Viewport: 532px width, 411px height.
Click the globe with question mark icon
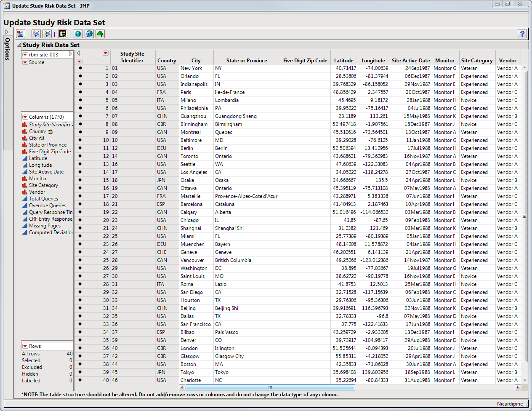coord(89,34)
